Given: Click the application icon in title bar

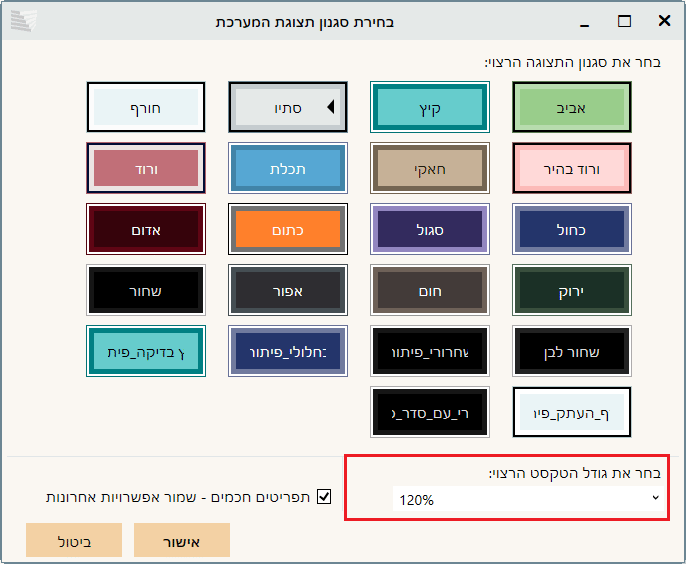Looking at the screenshot, I should pyautogui.click(x=24, y=21).
